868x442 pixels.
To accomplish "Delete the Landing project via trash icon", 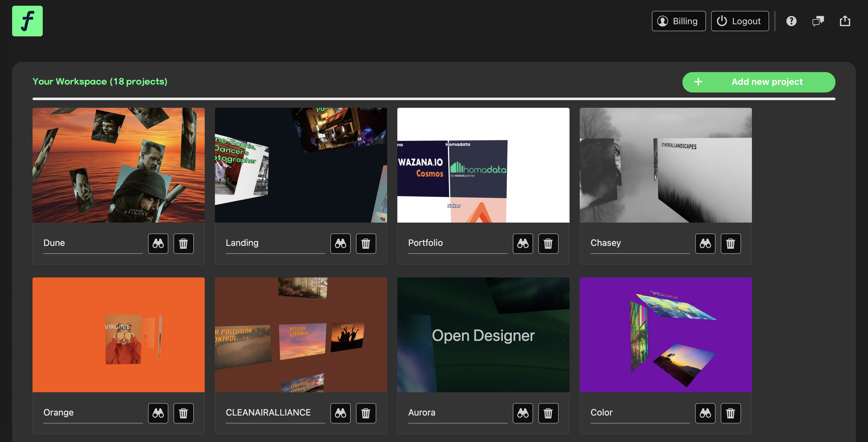I will click(366, 243).
